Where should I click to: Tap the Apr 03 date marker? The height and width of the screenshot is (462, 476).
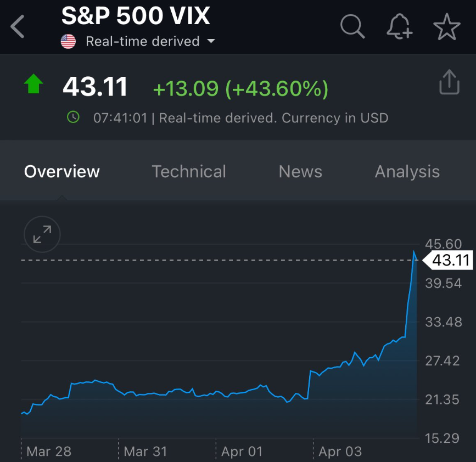[x=340, y=452]
